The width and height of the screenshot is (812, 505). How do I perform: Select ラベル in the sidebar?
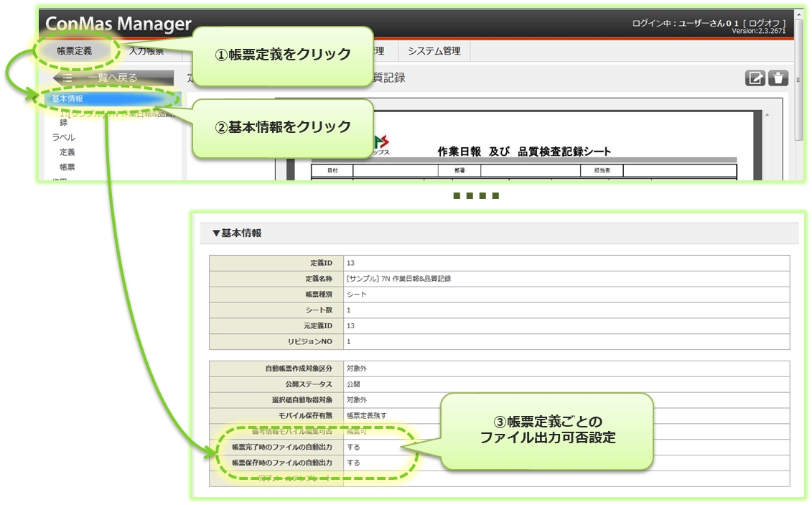[x=64, y=137]
